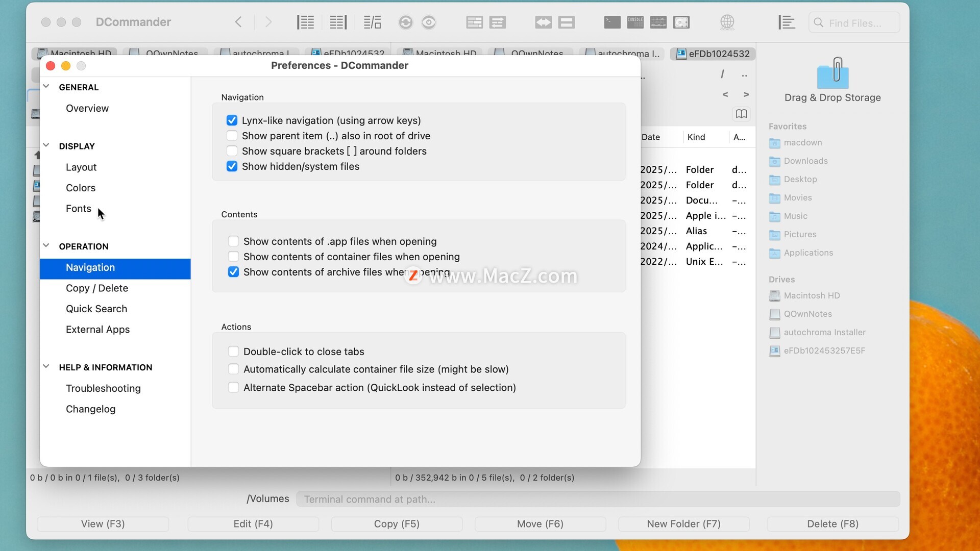Click Delete (F8) button

[832, 524]
